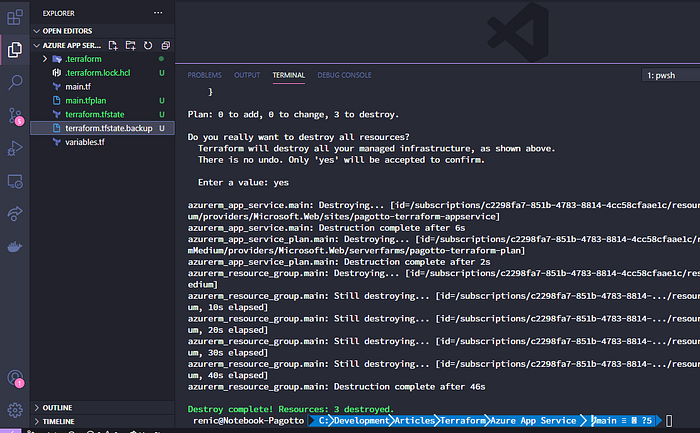Screen dimensions: 700x433
Task: Open the terraform.tfstate file
Action: pos(102,114)
